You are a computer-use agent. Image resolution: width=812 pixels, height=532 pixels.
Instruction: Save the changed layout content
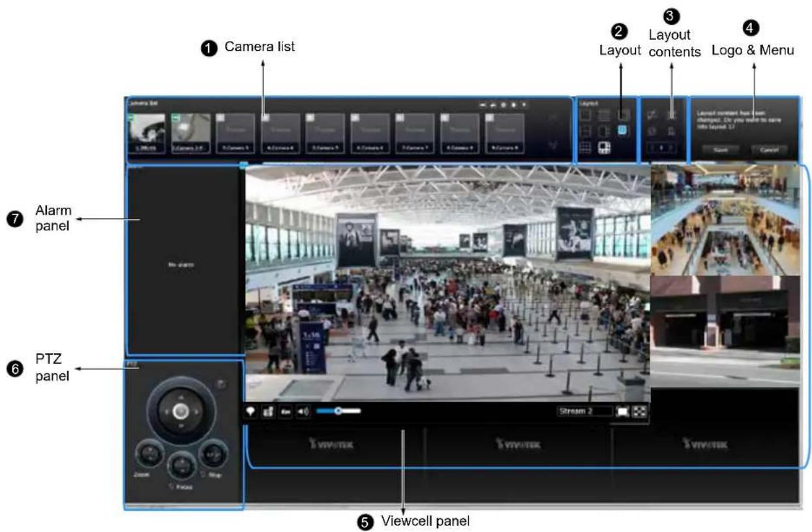721,150
